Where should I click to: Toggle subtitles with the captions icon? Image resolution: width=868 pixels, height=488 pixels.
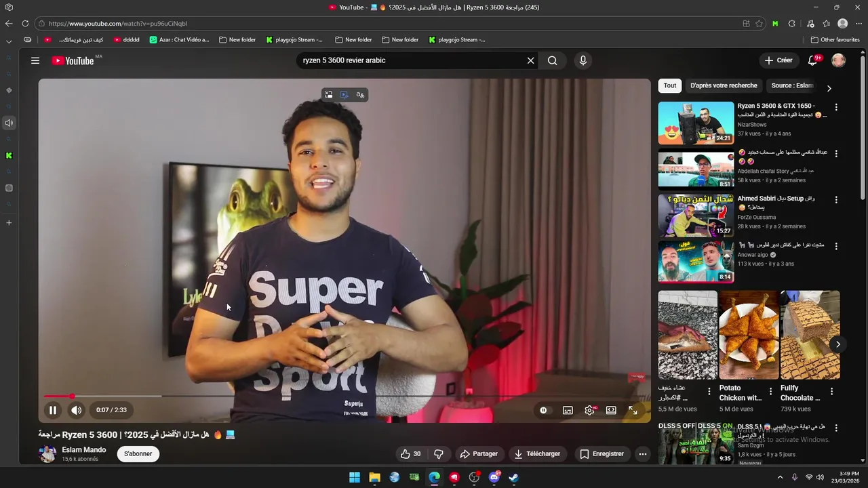[x=568, y=410]
